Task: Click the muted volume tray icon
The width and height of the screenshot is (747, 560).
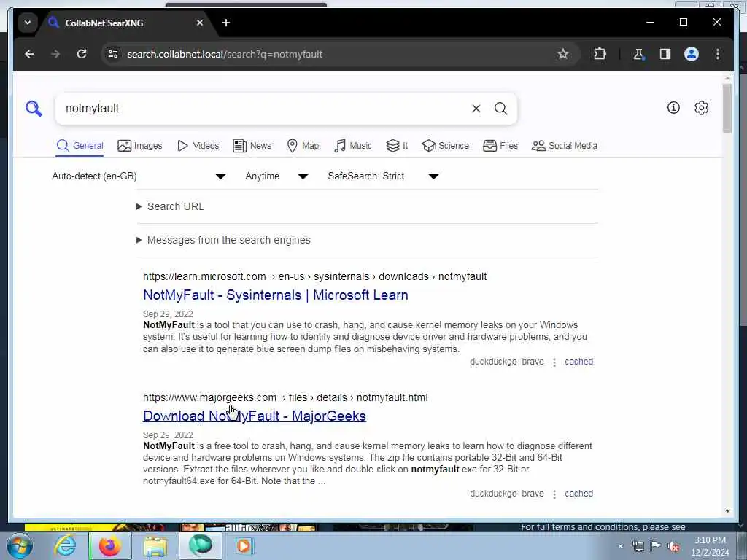Action: (673, 546)
